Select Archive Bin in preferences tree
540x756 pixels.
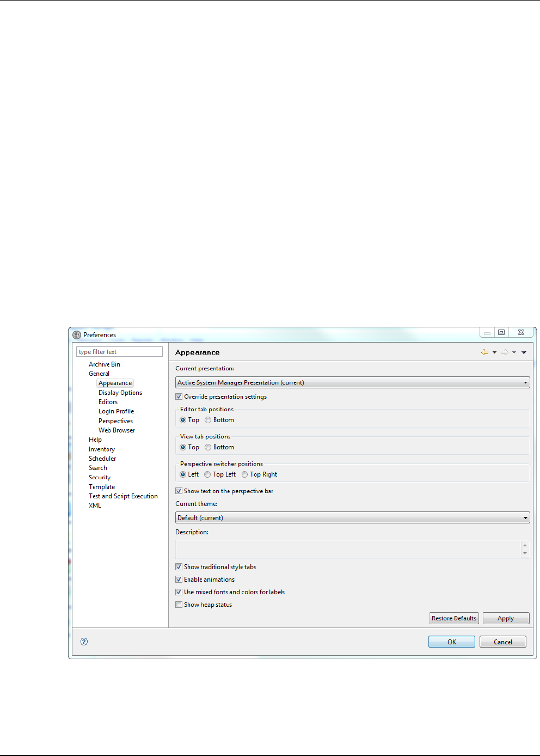point(105,364)
